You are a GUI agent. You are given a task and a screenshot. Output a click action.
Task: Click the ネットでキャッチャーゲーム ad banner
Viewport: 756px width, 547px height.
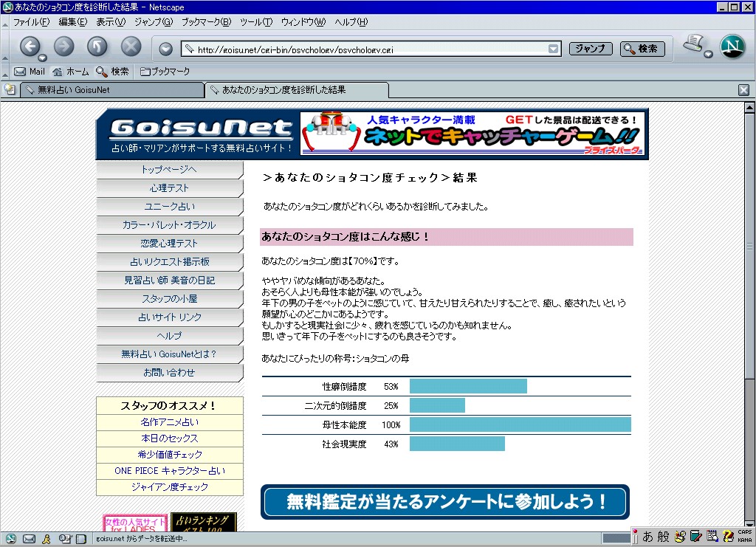pyautogui.click(x=473, y=134)
